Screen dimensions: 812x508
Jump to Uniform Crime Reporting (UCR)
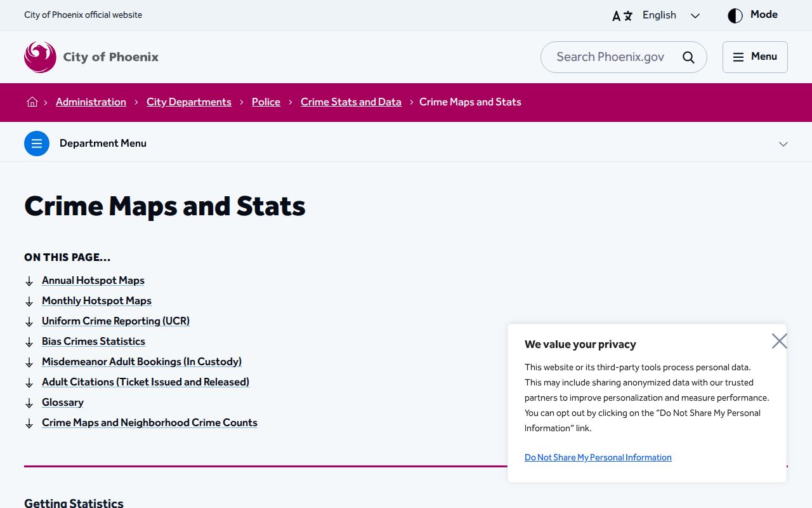(115, 321)
